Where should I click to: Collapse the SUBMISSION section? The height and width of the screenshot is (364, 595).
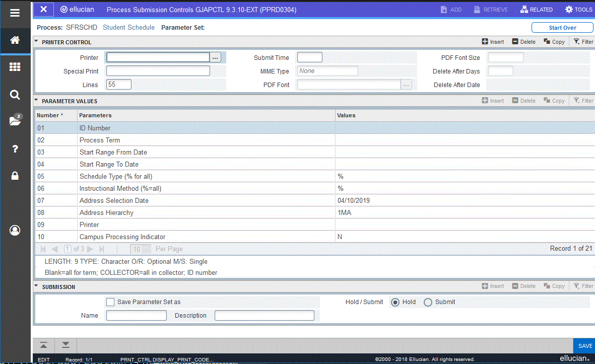36,286
